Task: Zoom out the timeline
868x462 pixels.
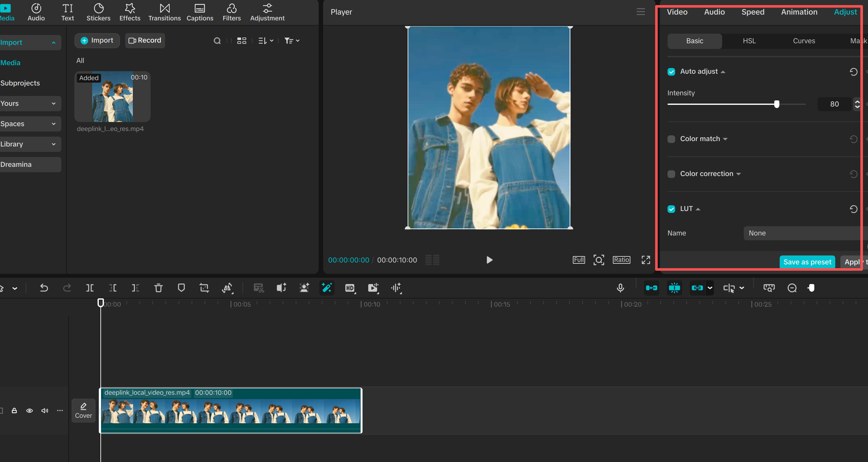Action: tap(792, 288)
